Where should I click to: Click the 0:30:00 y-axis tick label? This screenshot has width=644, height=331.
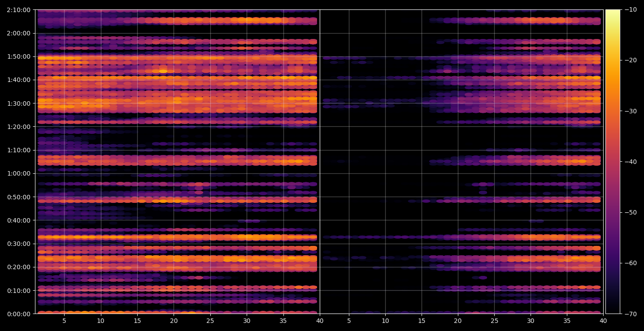pos(18,244)
